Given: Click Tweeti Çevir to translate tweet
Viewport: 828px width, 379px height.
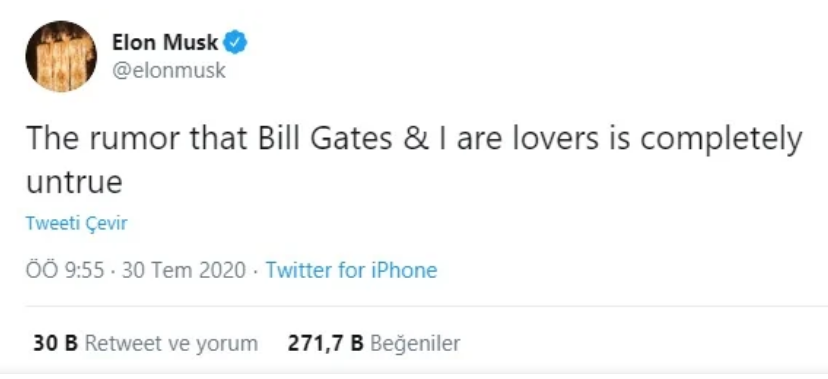Looking at the screenshot, I should [x=77, y=224].
